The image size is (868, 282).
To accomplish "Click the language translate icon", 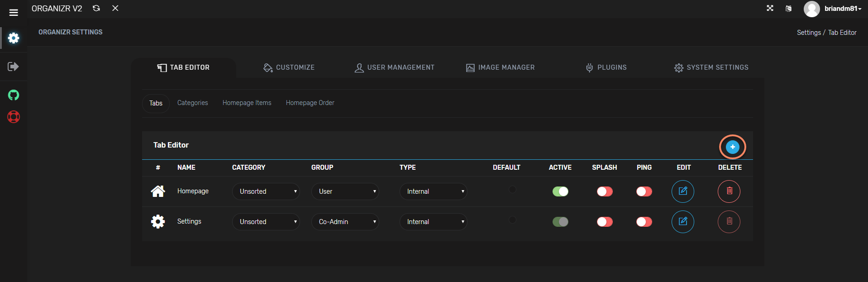I will (788, 9).
